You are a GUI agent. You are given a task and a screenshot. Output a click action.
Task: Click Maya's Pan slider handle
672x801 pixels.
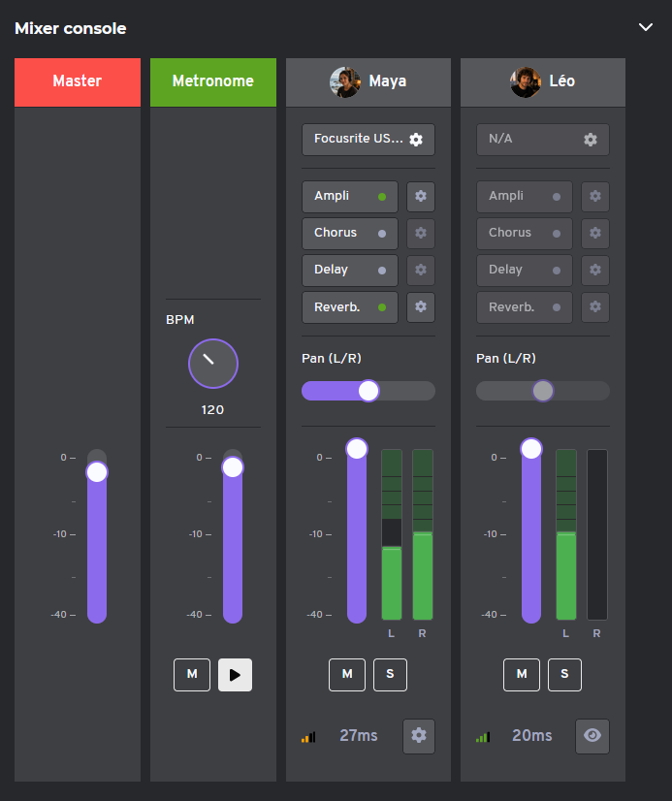368,391
